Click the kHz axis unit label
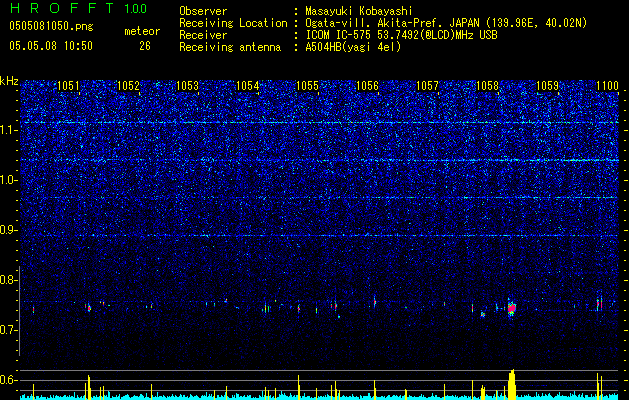This screenshot has width=629, height=400. pos(9,81)
